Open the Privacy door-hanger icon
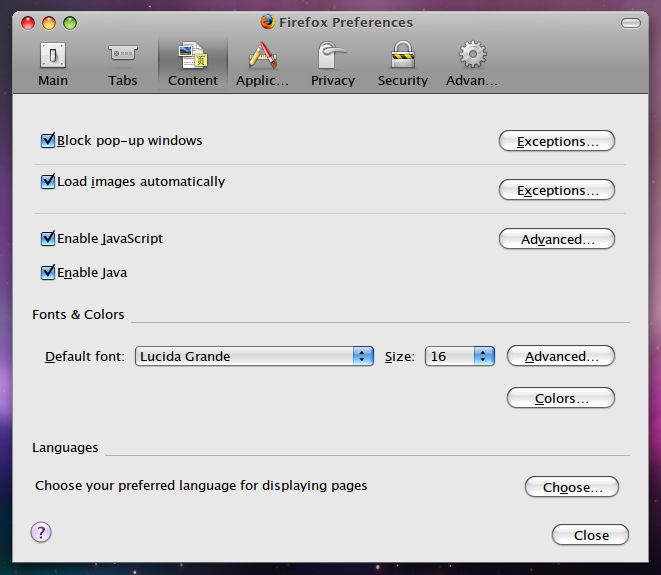This screenshot has width=661, height=575. click(333, 55)
